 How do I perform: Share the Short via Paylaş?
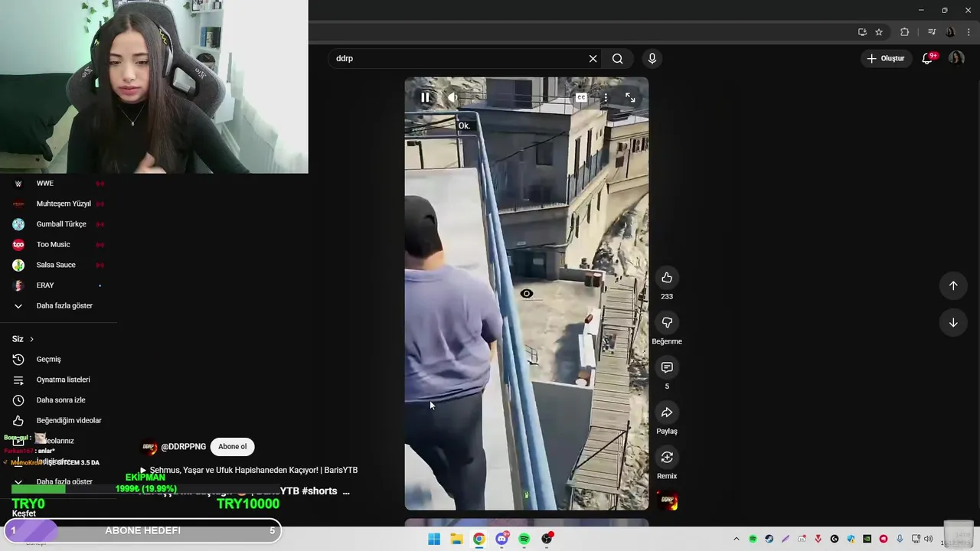tap(667, 413)
